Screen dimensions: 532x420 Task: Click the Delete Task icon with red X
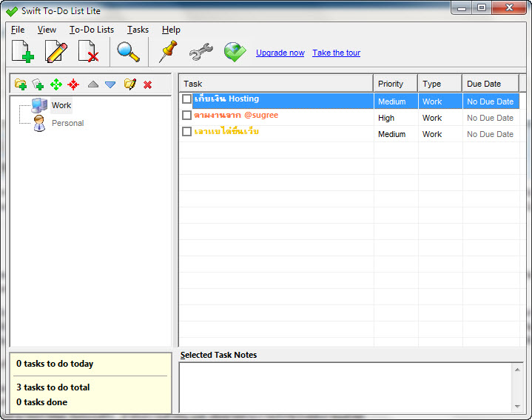[89, 52]
